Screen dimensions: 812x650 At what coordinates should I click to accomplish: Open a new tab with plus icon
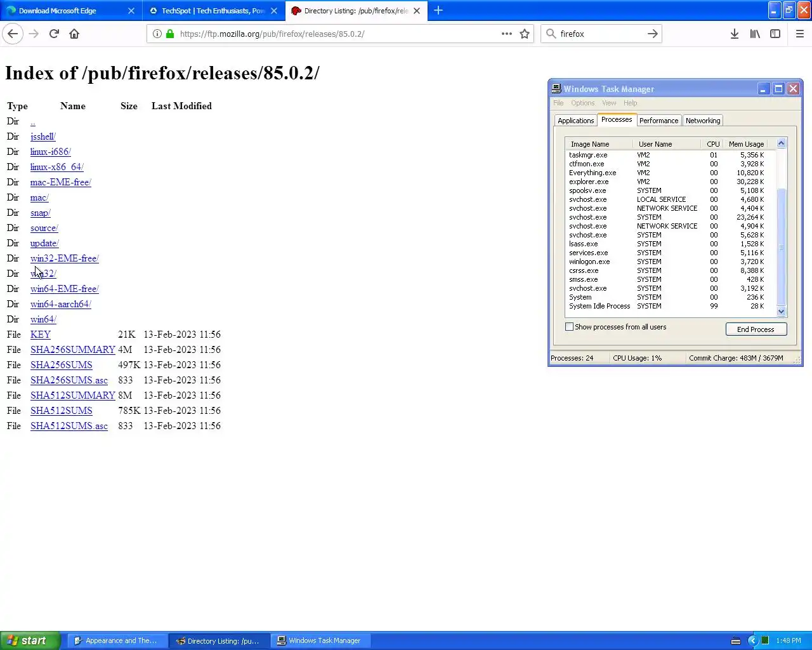click(438, 10)
